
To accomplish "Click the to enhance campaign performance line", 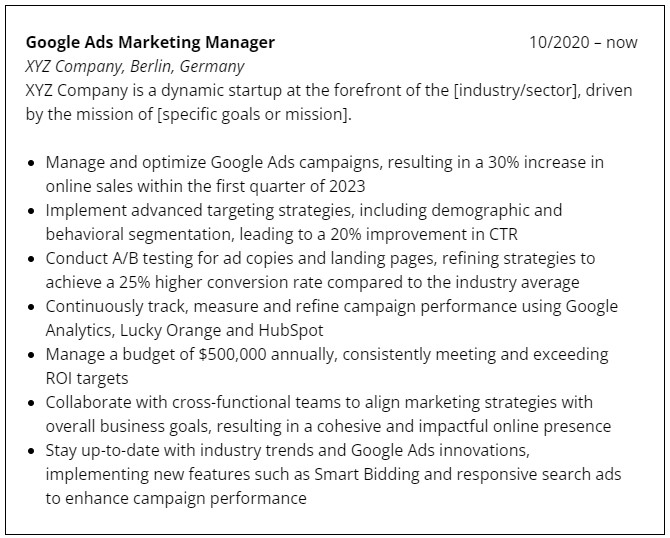I will 176,498.
